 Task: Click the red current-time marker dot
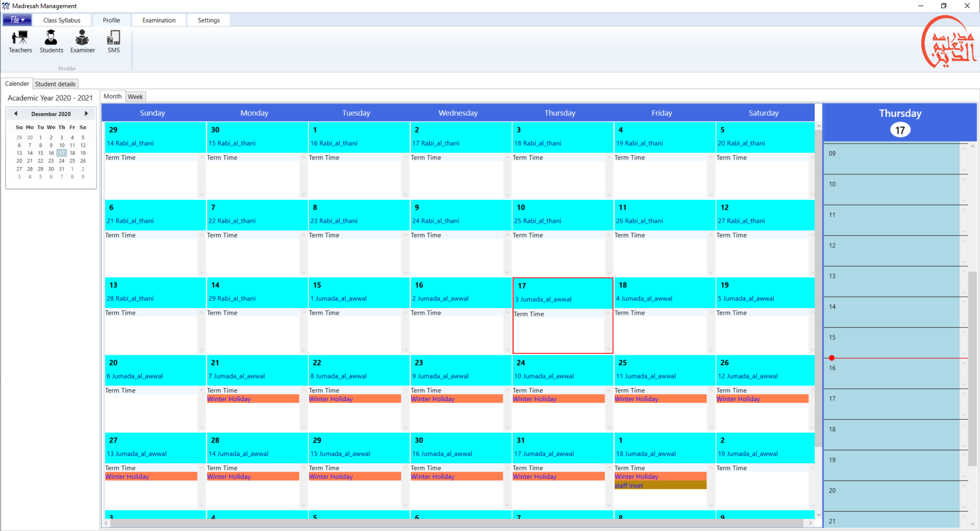[831, 358]
